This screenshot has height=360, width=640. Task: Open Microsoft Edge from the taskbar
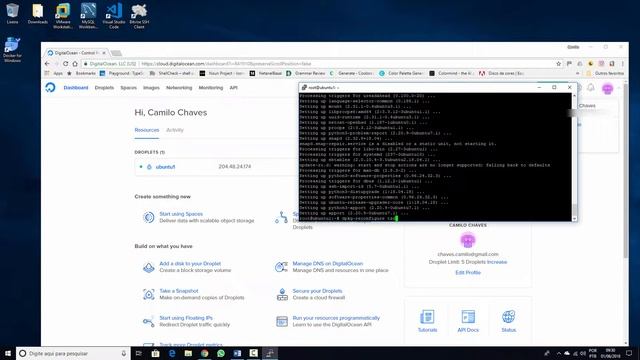[x=172, y=353]
